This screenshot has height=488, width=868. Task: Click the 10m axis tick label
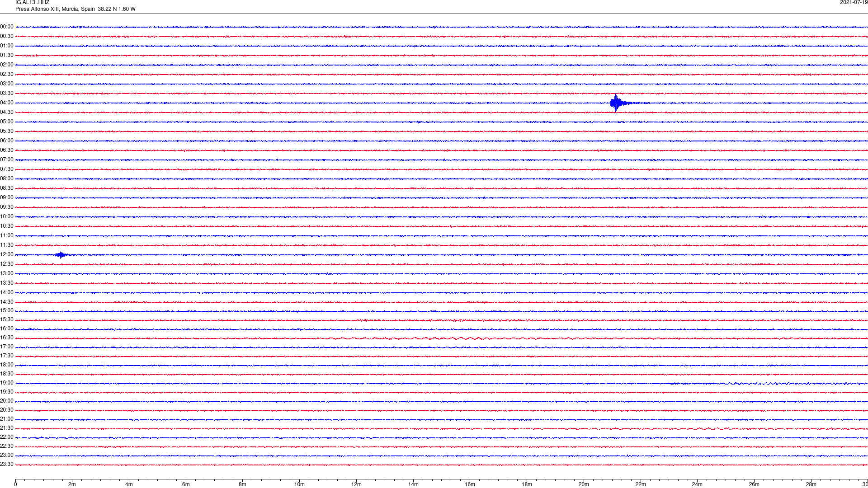click(x=299, y=485)
